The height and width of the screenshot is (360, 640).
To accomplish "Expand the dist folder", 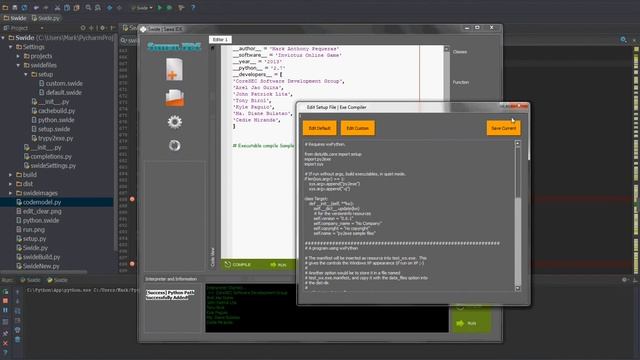I will (x=11, y=184).
